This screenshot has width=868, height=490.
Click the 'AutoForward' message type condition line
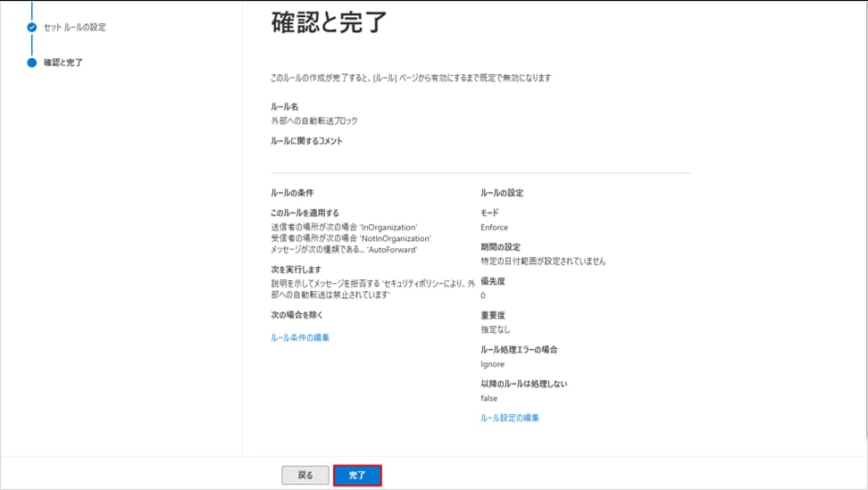(343, 249)
